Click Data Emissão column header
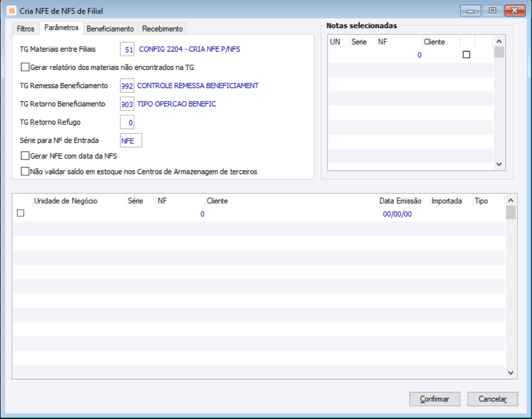The width and height of the screenshot is (532, 419). [x=403, y=201]
